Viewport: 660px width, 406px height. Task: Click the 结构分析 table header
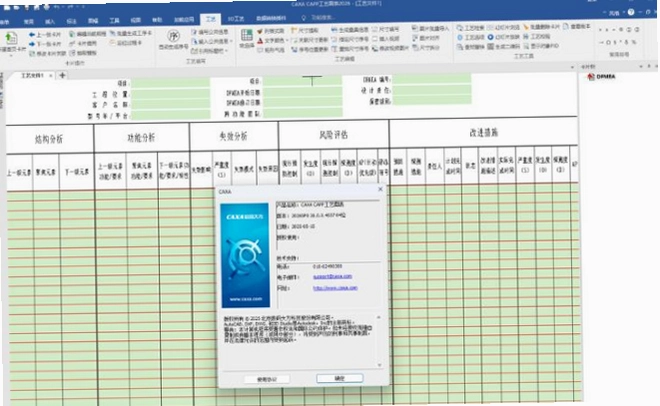49,139
